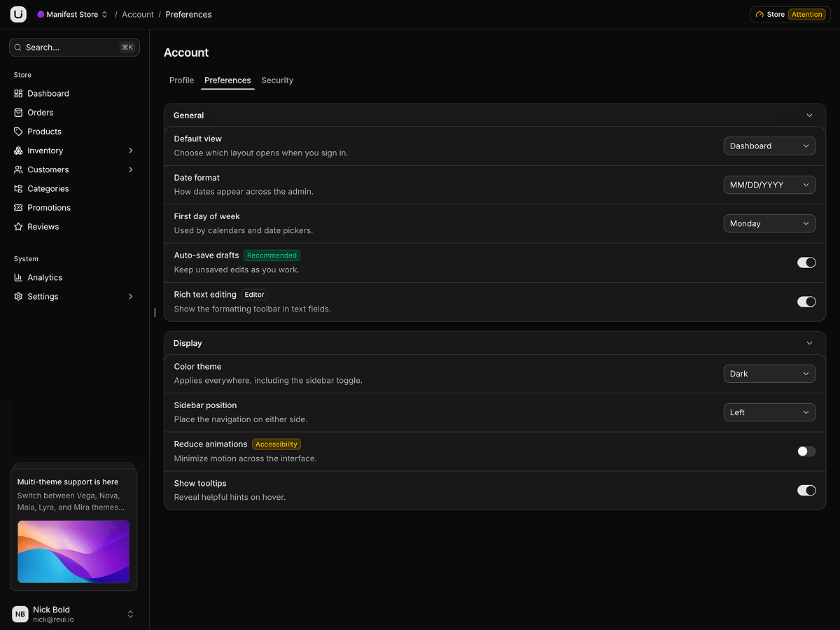The width and height of the screenshot is (840, 630).
Task: Open the First day of week dropdown
Action: pos(769,223)
